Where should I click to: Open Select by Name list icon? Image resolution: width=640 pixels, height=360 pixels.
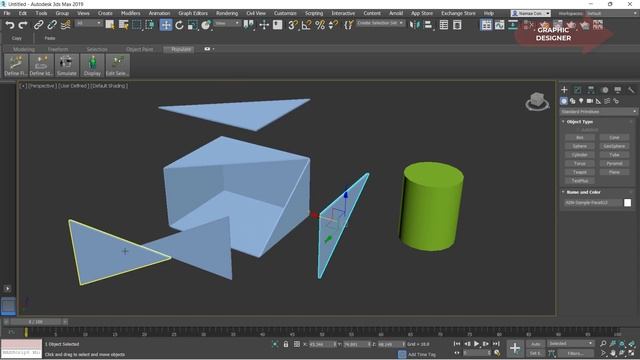pyautogui.click(x=123, y=25)
